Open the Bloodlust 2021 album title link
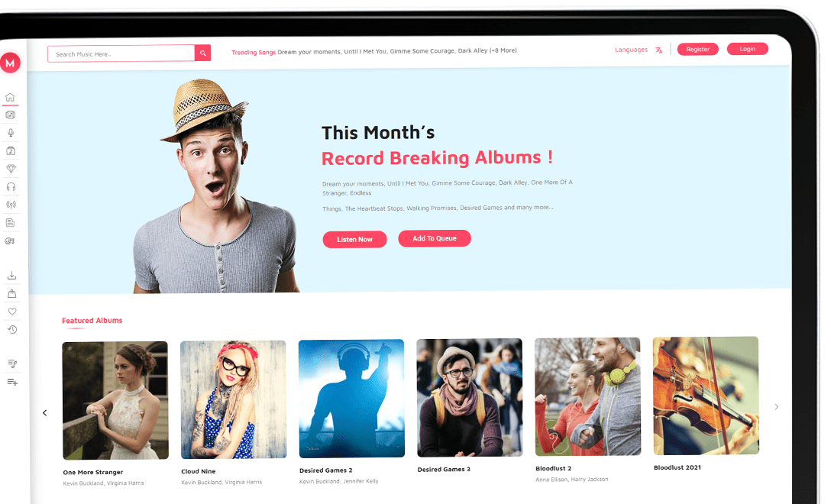The image size is (831, 504). click(x=677, y=467)
